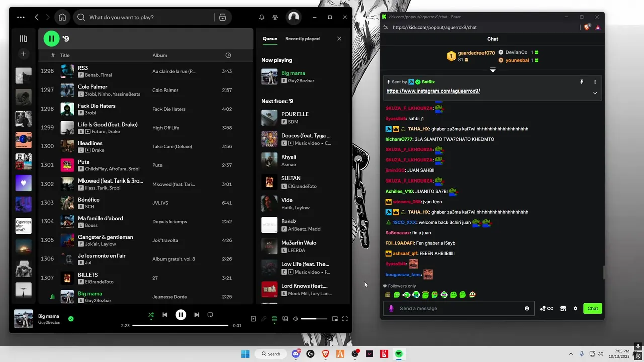Open Spotify Friend Activity icon

(x=275, y=17)
